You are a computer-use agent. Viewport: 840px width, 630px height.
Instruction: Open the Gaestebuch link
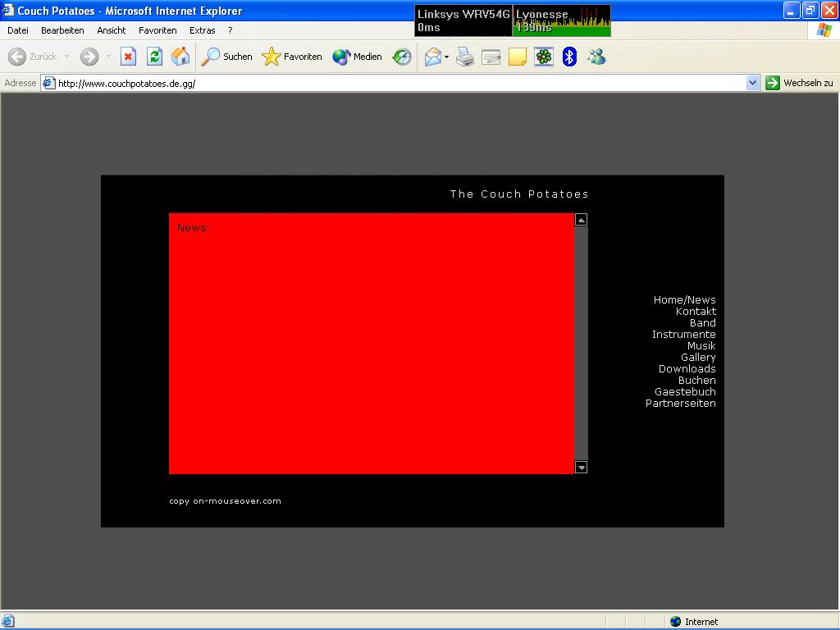click(x=685, y=392)
